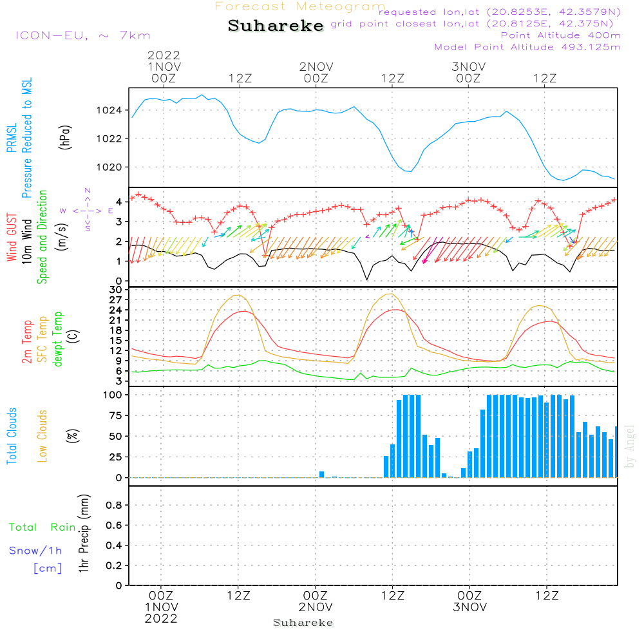Screen dimensions: 644x644
Task: Click the by Angel watermark
Action: pos(630,446)
